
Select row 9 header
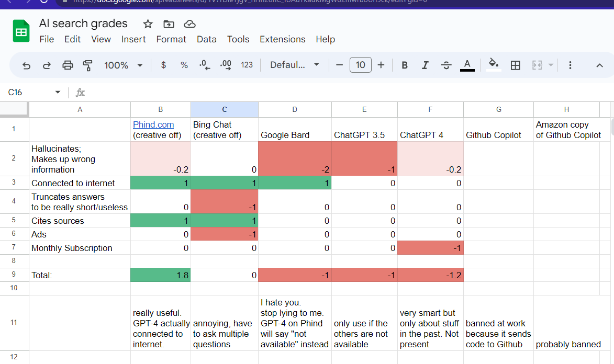(x=14, y=275)
